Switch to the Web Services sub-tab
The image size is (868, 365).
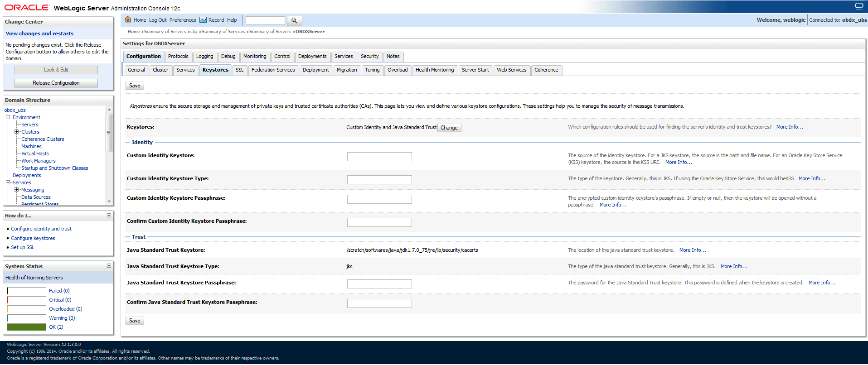pyautogui.click(x=512, y=70)
